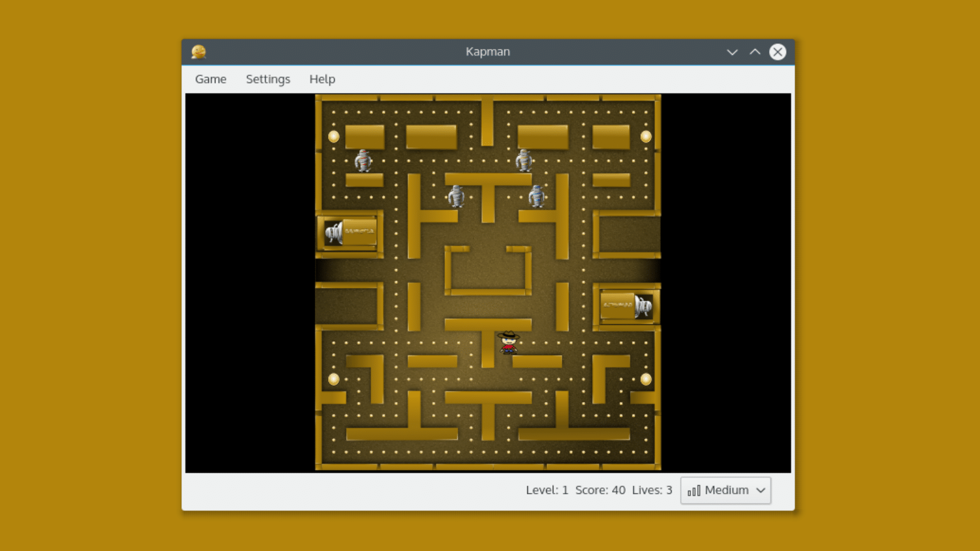Click the top-left power pellet
Image resolution: width=980 pixels, height=551 pixels.
point(334,136)
